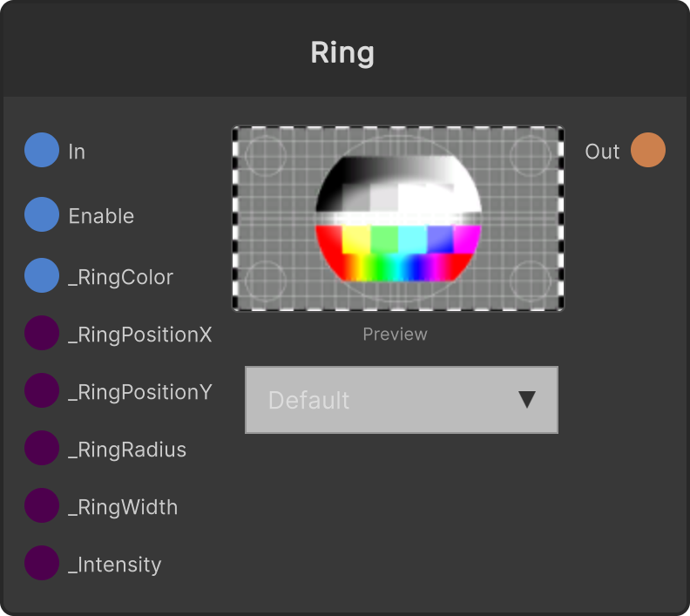
Task: Select the _RingColor input port circle
Action: pyautogui.click(x=42, y=275)
